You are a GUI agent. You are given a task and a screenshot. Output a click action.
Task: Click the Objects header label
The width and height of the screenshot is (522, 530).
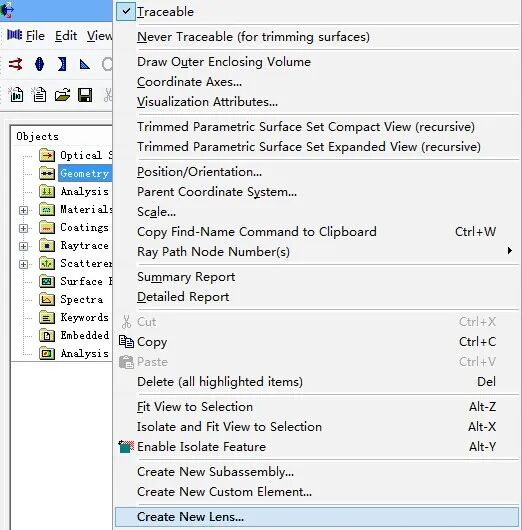[x=38, y=137]
